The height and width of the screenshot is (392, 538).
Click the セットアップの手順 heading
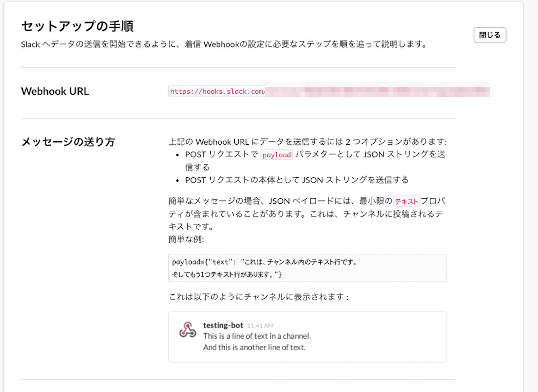coord(77,26)
